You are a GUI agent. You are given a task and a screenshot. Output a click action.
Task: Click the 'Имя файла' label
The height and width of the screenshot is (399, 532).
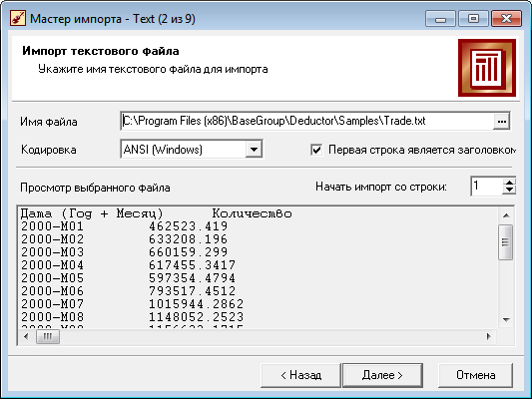[x=49, y=122]
